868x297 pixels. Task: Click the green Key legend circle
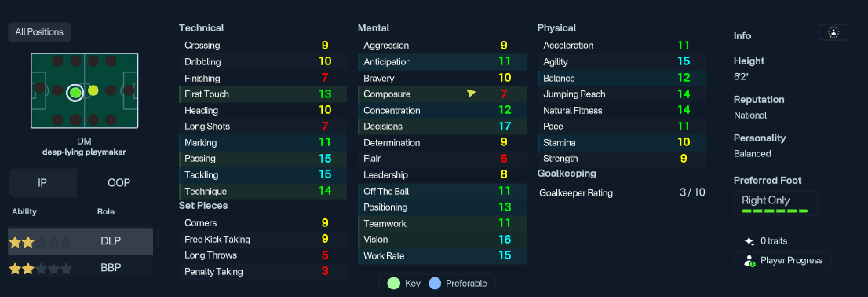pyautogui.click(x=394, y=283)
